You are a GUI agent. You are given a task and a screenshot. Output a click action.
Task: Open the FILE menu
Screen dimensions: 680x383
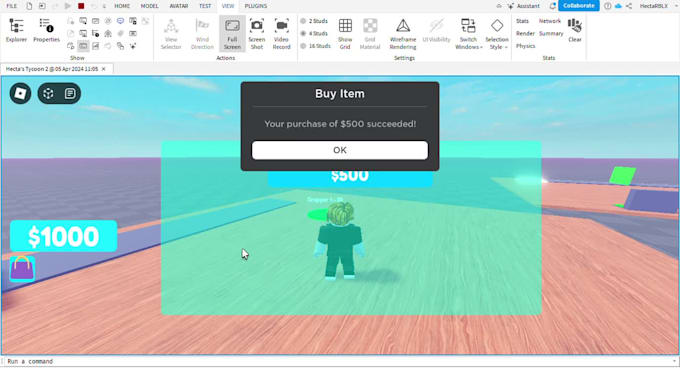pyautogui.click(x=12, y=6)
